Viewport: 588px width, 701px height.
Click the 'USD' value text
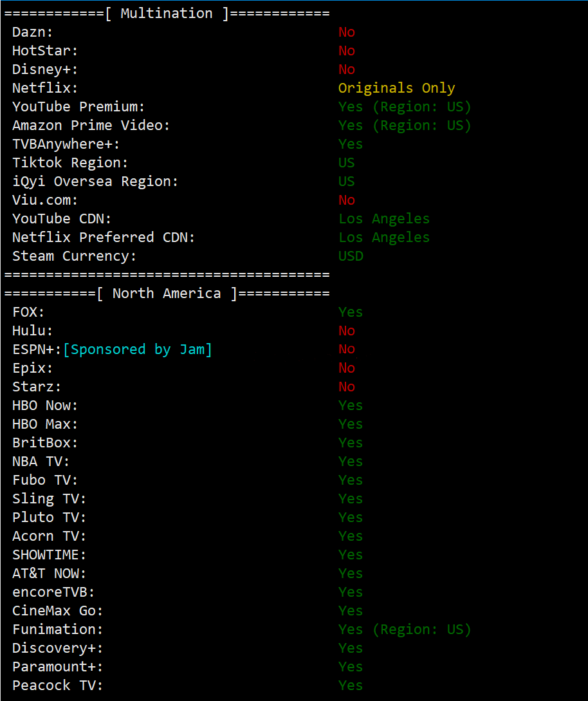pos(351,256)
